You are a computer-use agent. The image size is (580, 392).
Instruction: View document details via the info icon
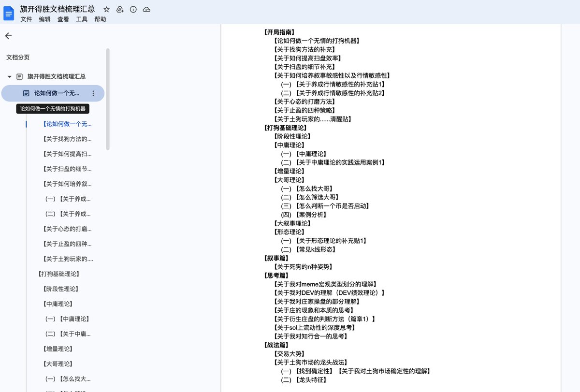click(x=133, y=9)
